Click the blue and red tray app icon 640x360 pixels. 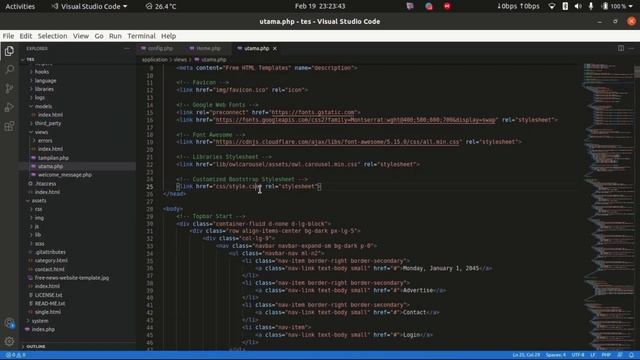(x=429, y=6)
